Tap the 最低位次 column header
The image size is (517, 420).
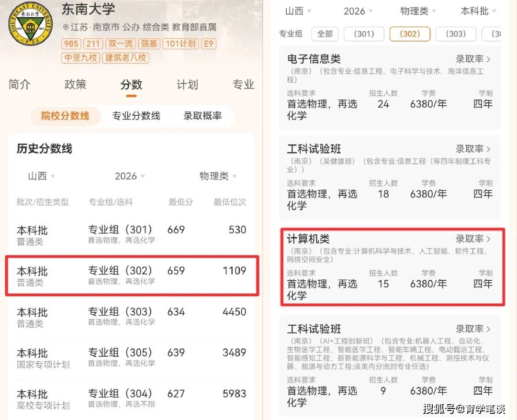(x=230, y=202)
